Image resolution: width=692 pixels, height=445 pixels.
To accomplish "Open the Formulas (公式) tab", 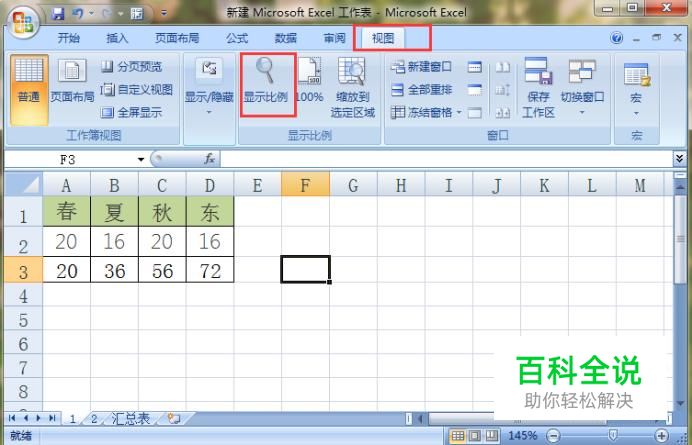I will [237, 38].
